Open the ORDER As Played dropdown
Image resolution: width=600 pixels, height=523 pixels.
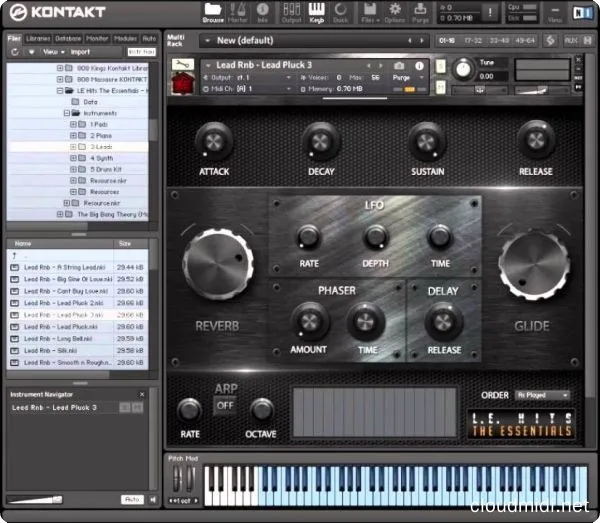pos(542,395)
